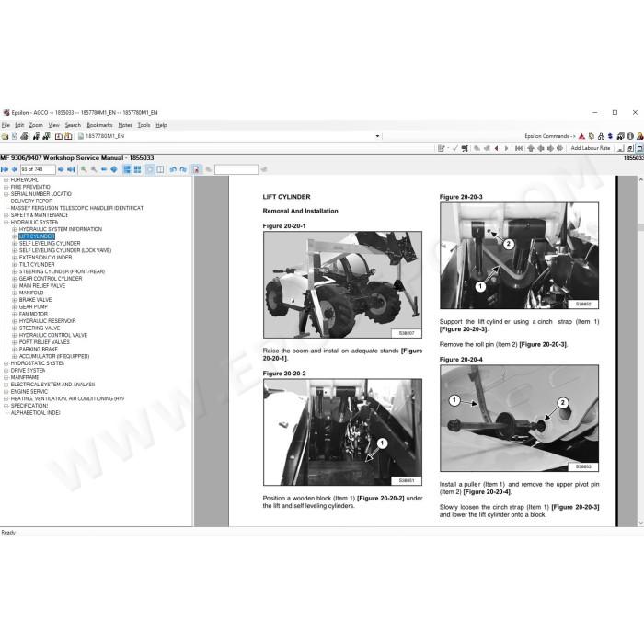Viewport: 644px width, 644px height.
Task: Select DELIVERY REPORT in the tree
Action: pos(31,201)
